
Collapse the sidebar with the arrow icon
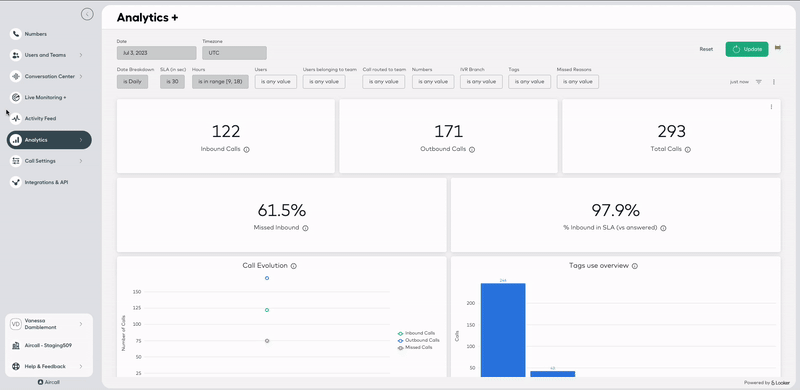[x=87, y=14]
